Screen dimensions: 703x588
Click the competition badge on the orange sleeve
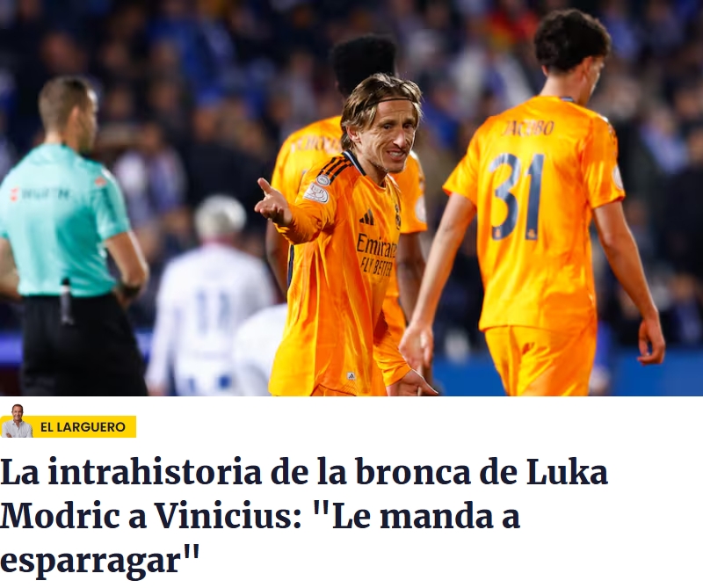tap(316, 192)
